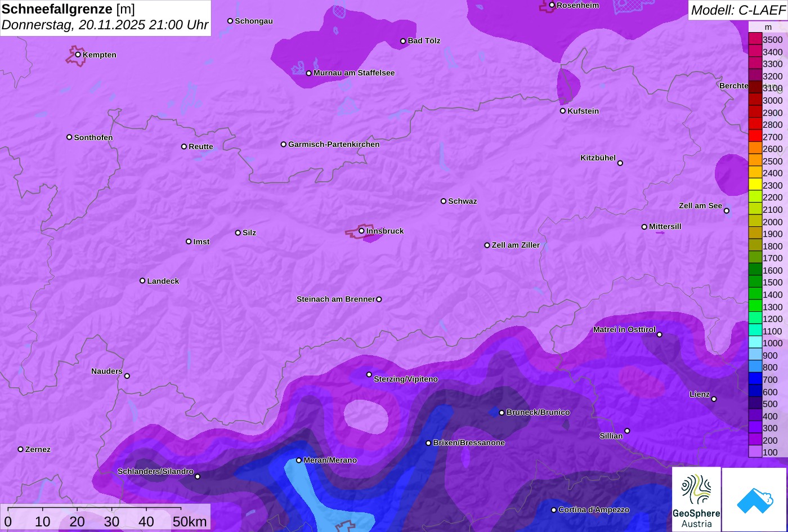Select the Zell am See marker
The width and height of the screenshot is (788, 532).
(x=727, y=211)
